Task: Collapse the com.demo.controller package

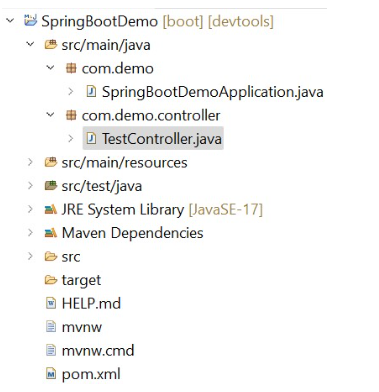Action: (50, 115)
